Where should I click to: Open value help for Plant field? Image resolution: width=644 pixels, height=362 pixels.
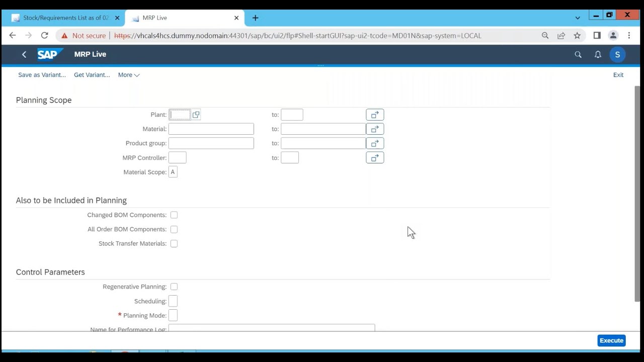pyautogui.click(x=196, y=115)
